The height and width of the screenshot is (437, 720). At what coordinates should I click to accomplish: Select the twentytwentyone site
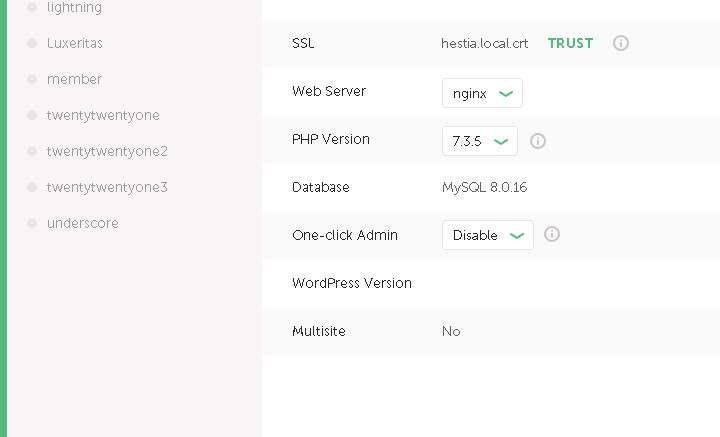click(x=103, y=115)
